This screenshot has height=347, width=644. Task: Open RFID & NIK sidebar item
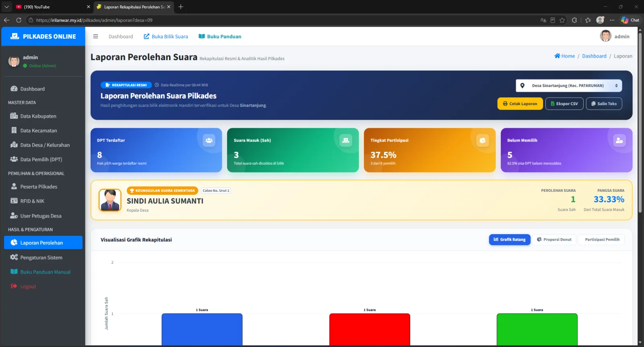43,201
